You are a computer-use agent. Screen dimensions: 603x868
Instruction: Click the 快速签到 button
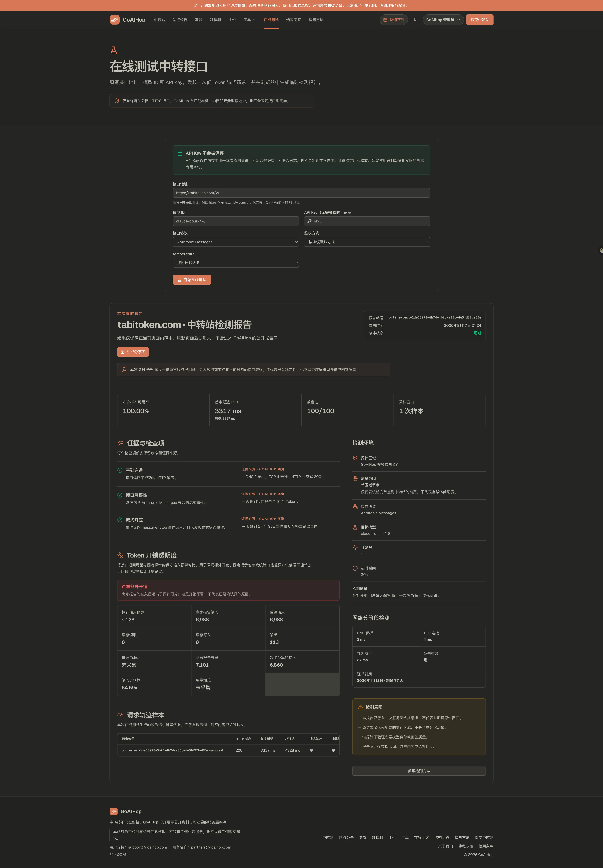394,20
